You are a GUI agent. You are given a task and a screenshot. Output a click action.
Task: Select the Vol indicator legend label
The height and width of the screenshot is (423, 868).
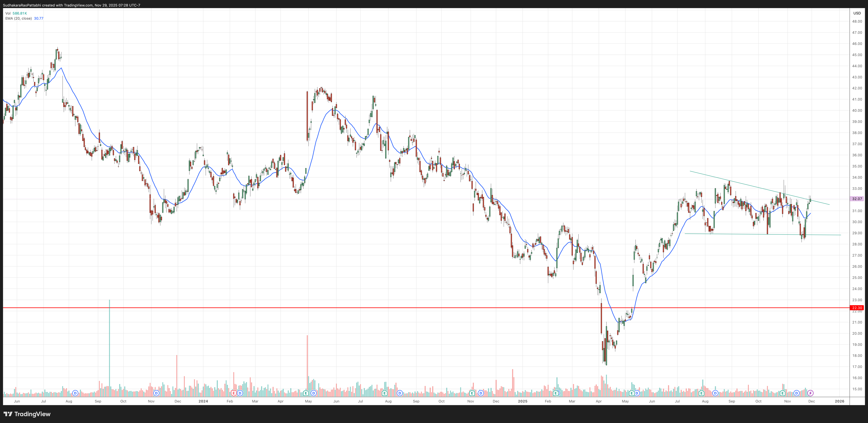click(x=8, y=14)
